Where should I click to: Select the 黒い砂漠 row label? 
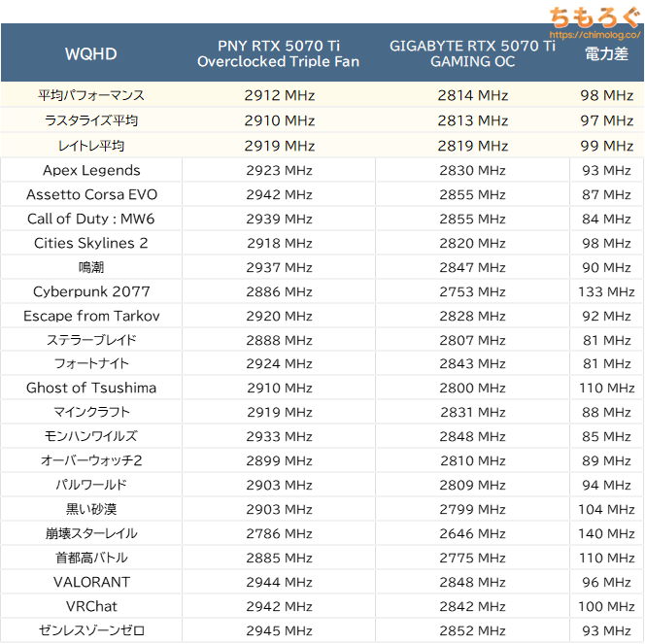pos(91,509)
